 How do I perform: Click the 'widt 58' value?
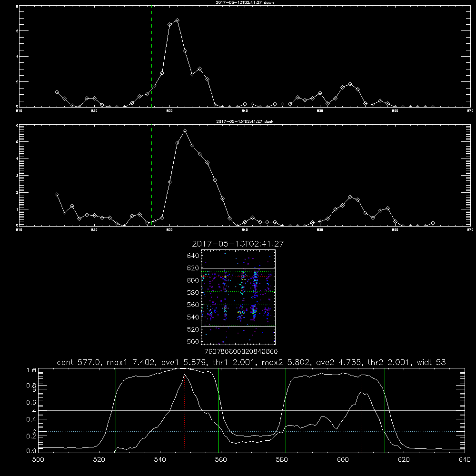pos(431,362)
